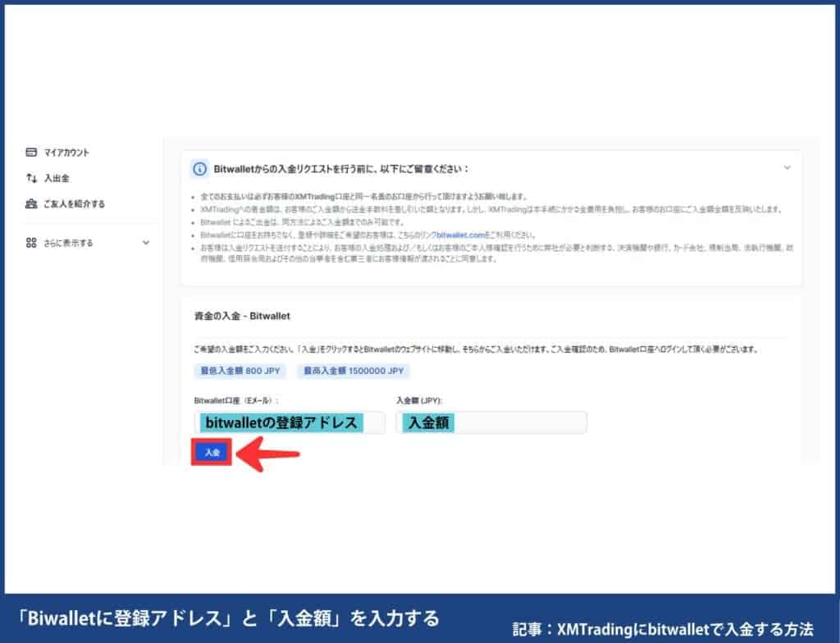Image resolution: width=840 pixels, height=643 pixels.
Task: Click the bitwalletの登録アドレス placeholder text
Action: (282, 422)
